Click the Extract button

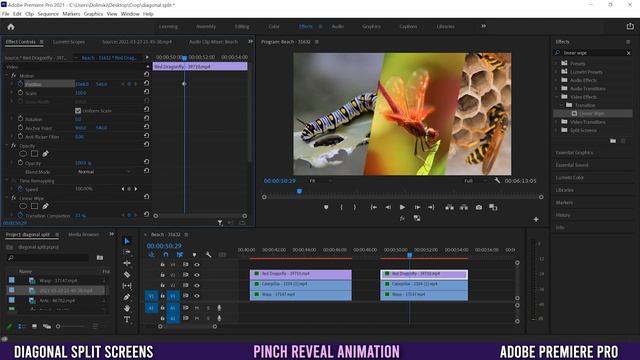[x=464, y=207]
